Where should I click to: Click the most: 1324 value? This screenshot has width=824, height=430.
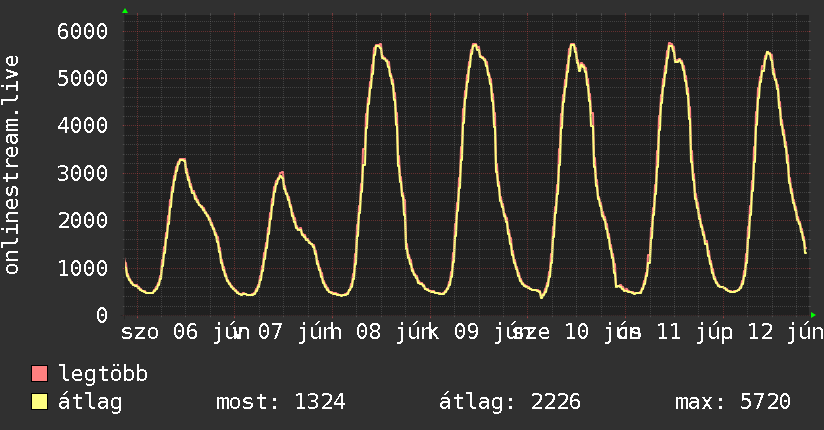(281, 402)
